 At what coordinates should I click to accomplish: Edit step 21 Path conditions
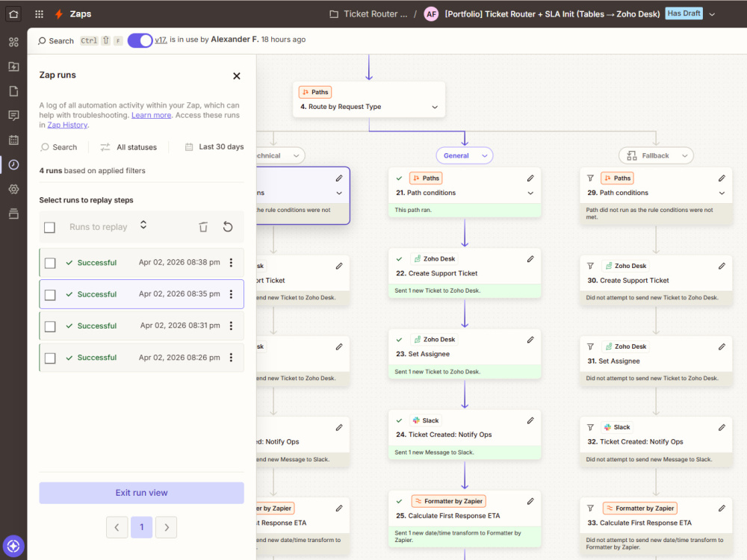tap(530, 178)
